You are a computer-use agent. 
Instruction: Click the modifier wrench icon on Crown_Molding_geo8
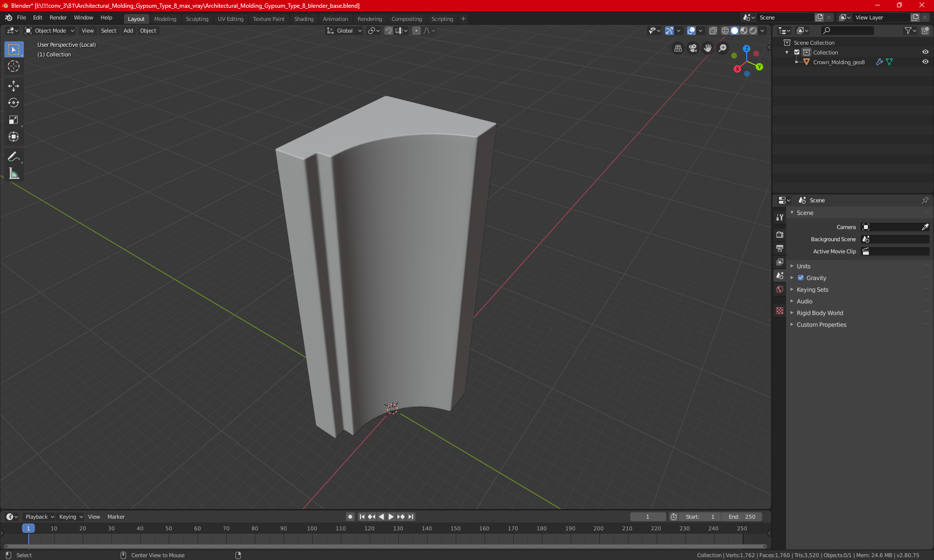[879, 62]
